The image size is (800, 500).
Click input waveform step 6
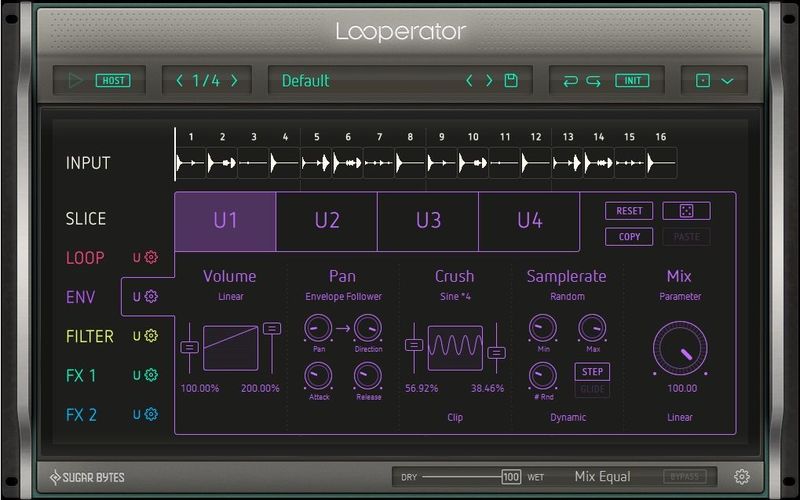[348, 163]
